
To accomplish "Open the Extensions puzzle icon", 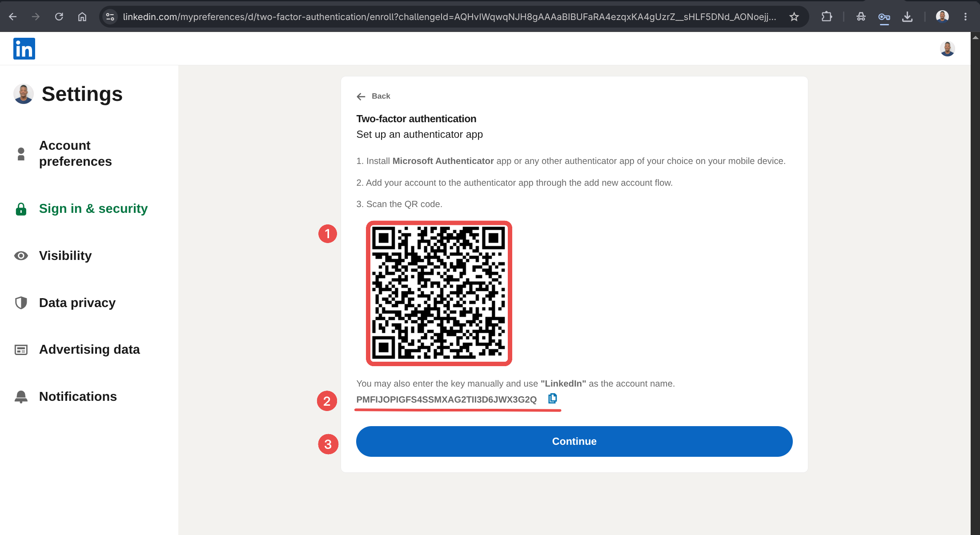I will click(x=827, y=17).
